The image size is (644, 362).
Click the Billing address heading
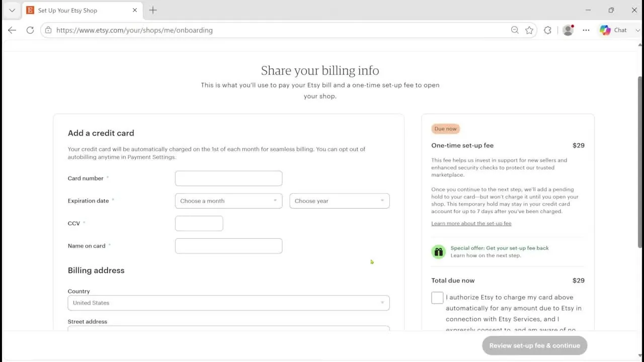tap(96, 270)
